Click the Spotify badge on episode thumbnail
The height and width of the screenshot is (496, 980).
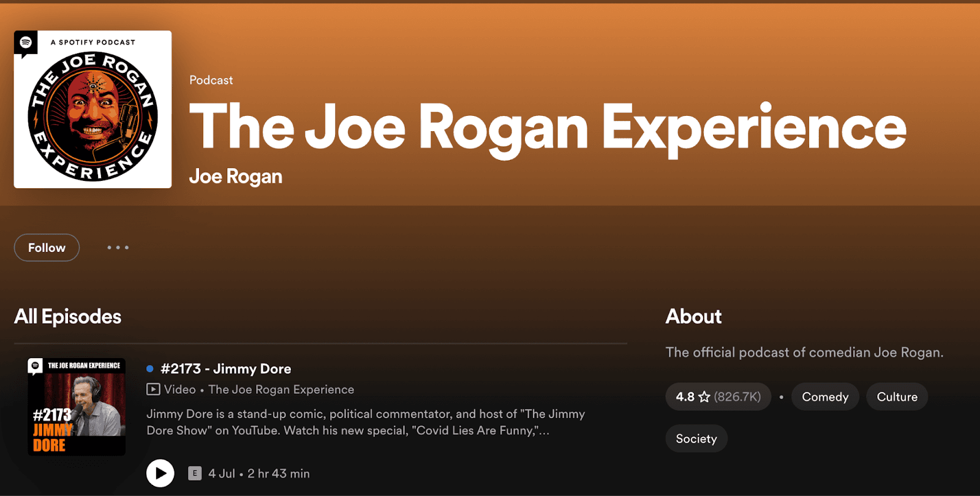pos(36,366)
